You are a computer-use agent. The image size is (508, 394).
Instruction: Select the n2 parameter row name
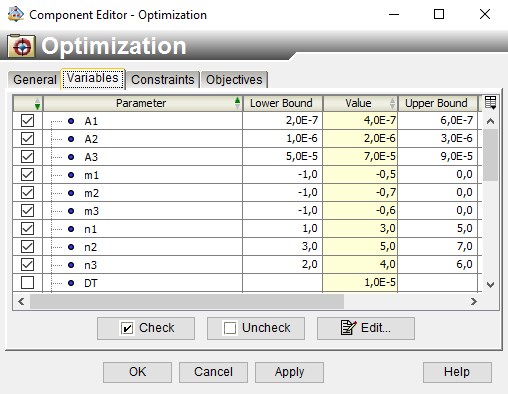coord(90,247)
